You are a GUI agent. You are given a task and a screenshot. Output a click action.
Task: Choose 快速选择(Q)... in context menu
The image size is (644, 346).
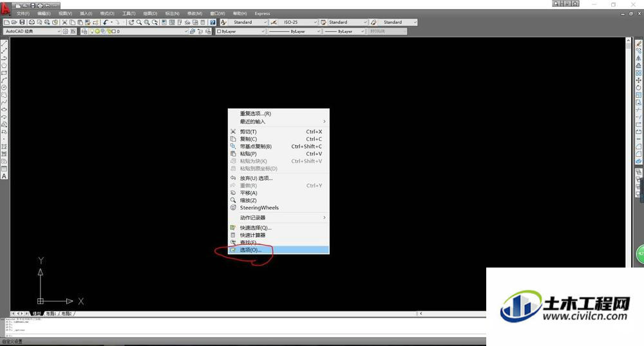click(278, 228)
